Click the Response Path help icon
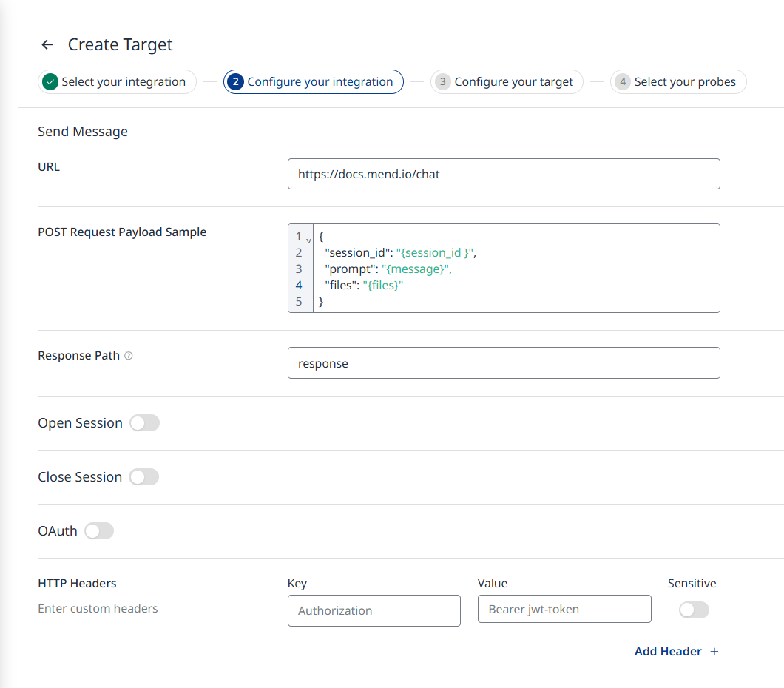The image size is (784, 688). tap(129, 356)
